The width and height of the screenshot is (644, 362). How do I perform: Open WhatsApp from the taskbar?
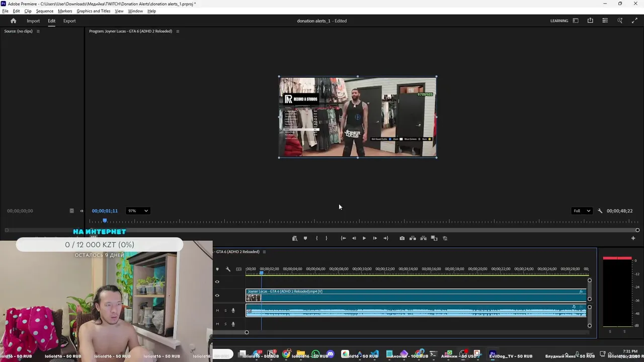tap(315, 354)
